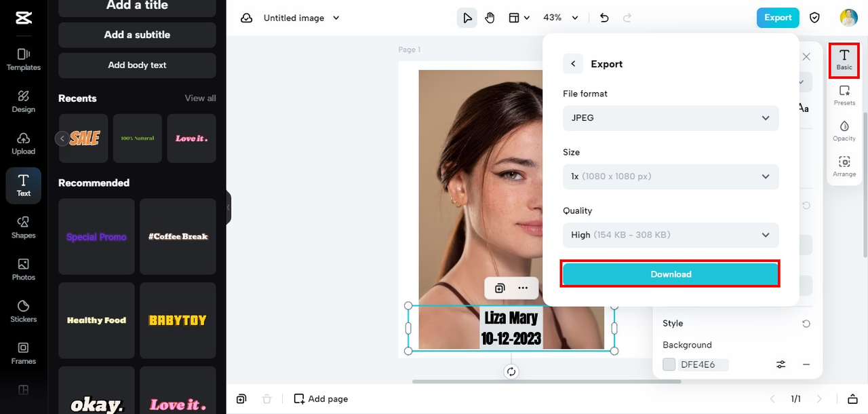Screen dimensions: 868x414
Task: Click the Download button
Action: pyautogui.click(x=670, y=274)
